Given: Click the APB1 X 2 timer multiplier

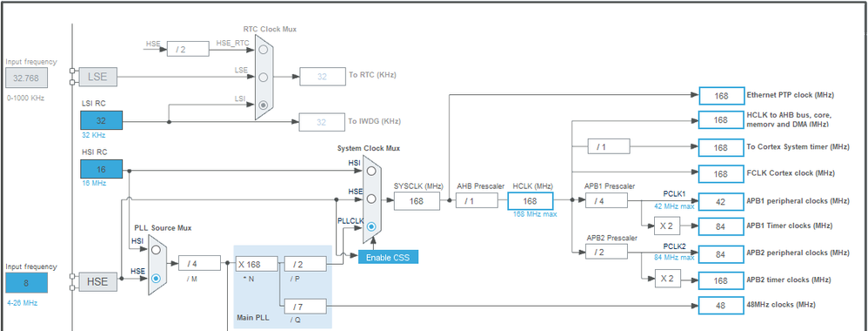Looking at the screenshot, I should point(667,226).
